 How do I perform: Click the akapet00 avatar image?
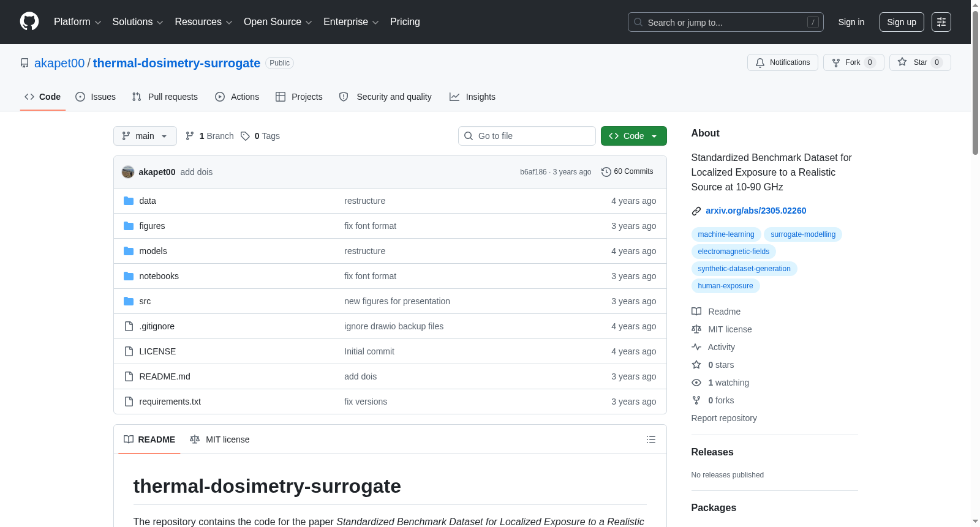[128, 172]
